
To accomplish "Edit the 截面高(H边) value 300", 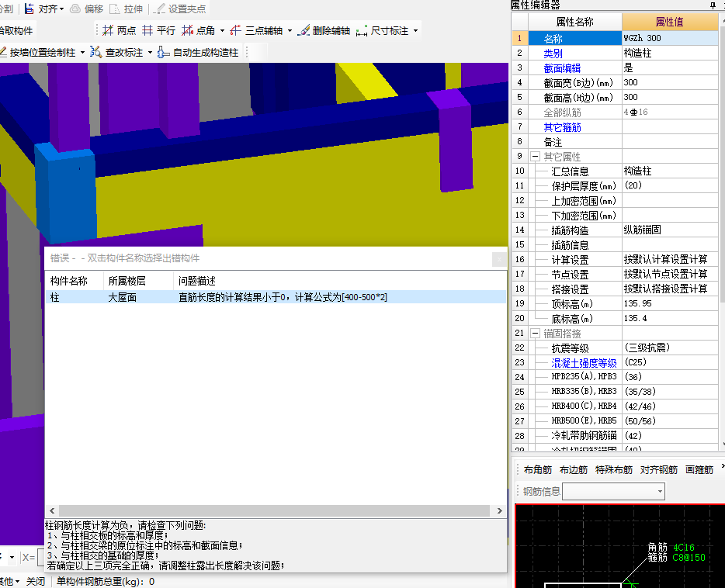I will pos(670,97).
